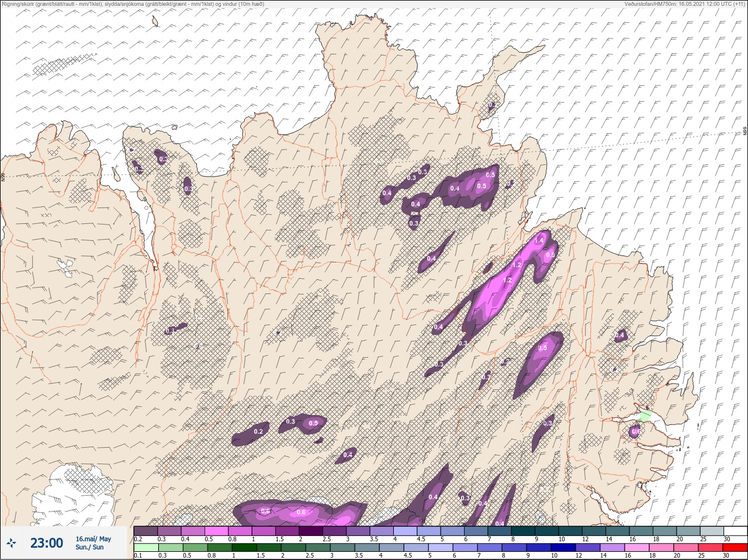Viewport: 748px width, 560px height.
Task: Pick the red bottom-row swatch between 25 and 30
Action: coord(735,548)
